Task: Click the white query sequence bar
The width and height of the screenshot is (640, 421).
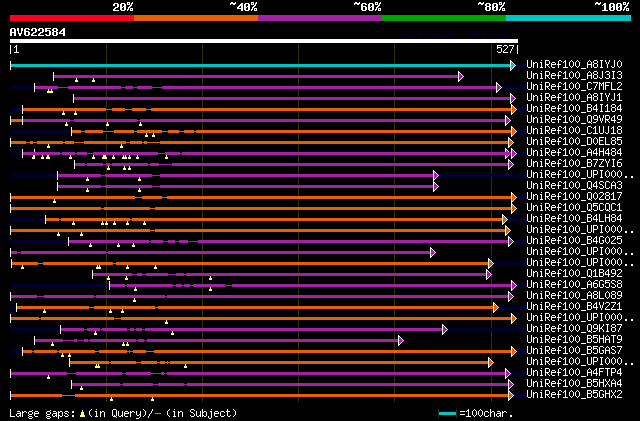Action: [264, 41]
